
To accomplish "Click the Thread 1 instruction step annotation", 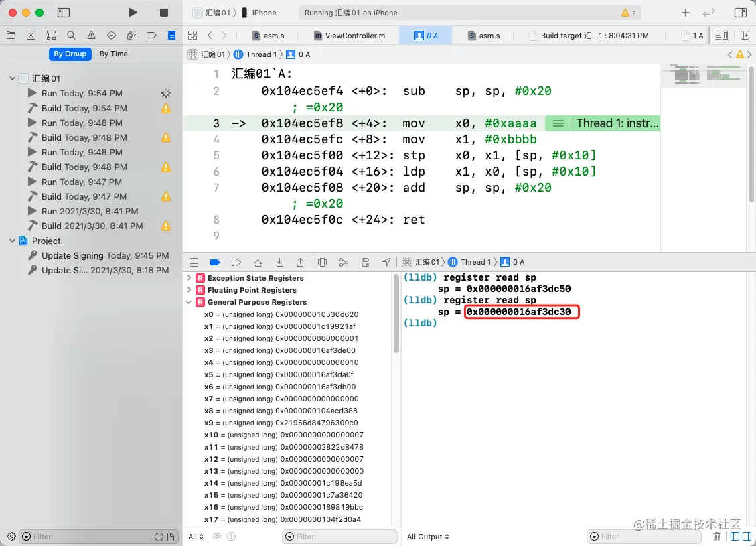I will [x=617, y=123].
